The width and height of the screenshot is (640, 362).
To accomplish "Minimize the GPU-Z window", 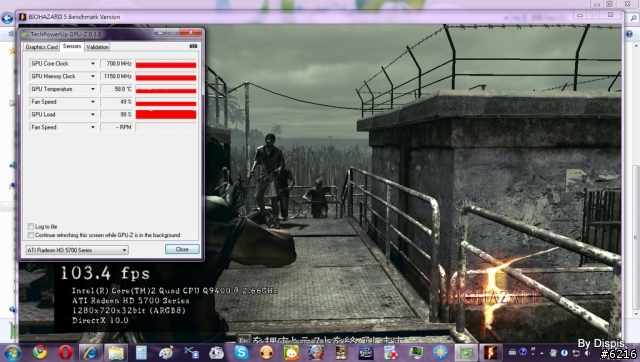I will [160, 32].
